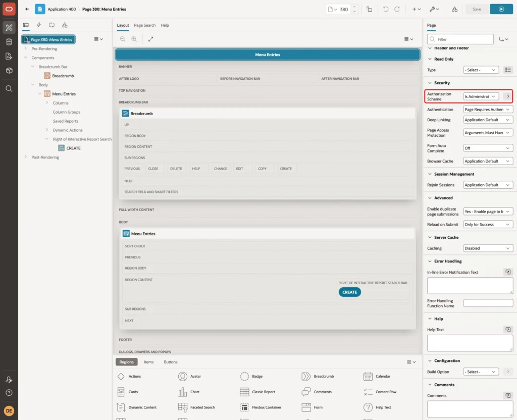This screenshot has width=517, height=420.
Task: Open code editor for In-line Error Notification Text
Action: coord(508,272)
